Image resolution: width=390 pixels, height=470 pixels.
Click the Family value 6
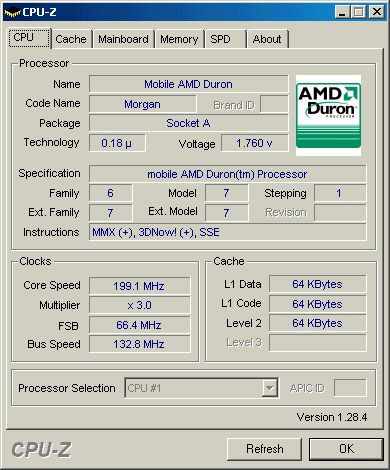111,193
